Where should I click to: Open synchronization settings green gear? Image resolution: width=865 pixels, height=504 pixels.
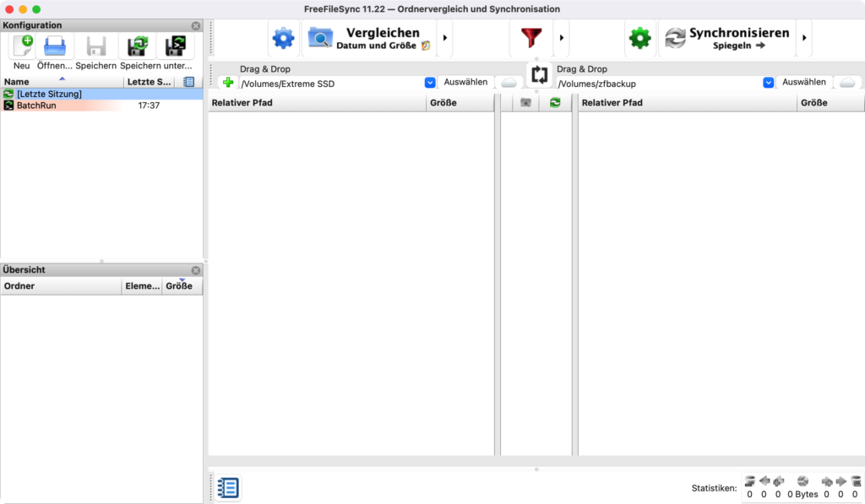(x=640, y=38)
